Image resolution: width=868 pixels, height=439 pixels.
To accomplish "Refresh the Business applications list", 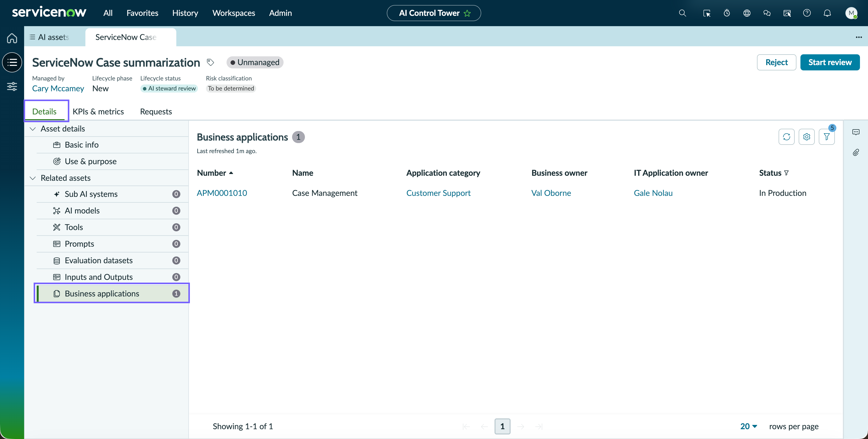I will [x=786, y=137].
